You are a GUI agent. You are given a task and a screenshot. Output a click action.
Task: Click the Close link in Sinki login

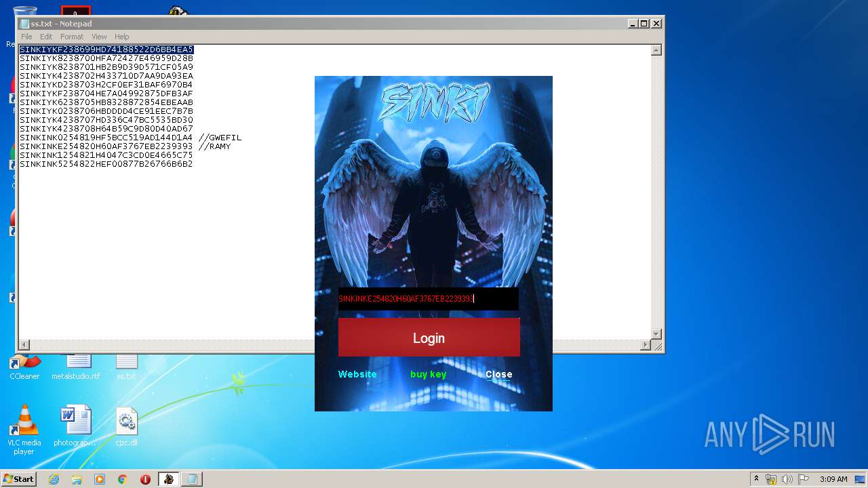tap(499, 374)
